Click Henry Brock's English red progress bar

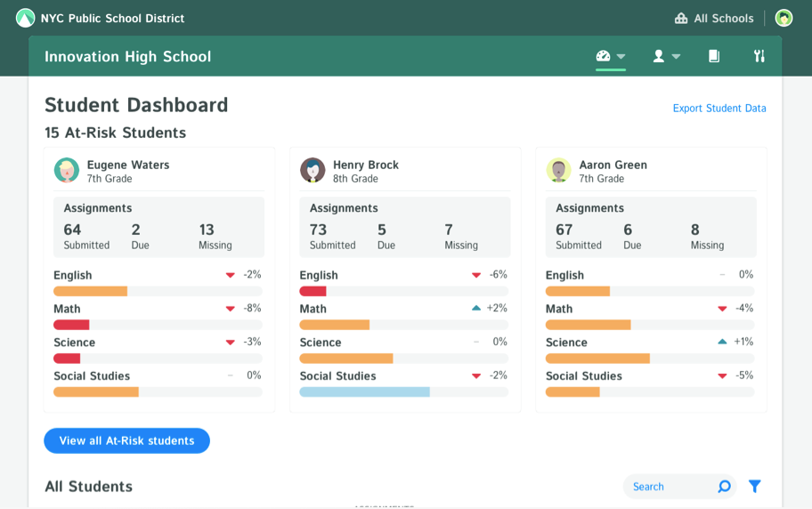point(313,292)
